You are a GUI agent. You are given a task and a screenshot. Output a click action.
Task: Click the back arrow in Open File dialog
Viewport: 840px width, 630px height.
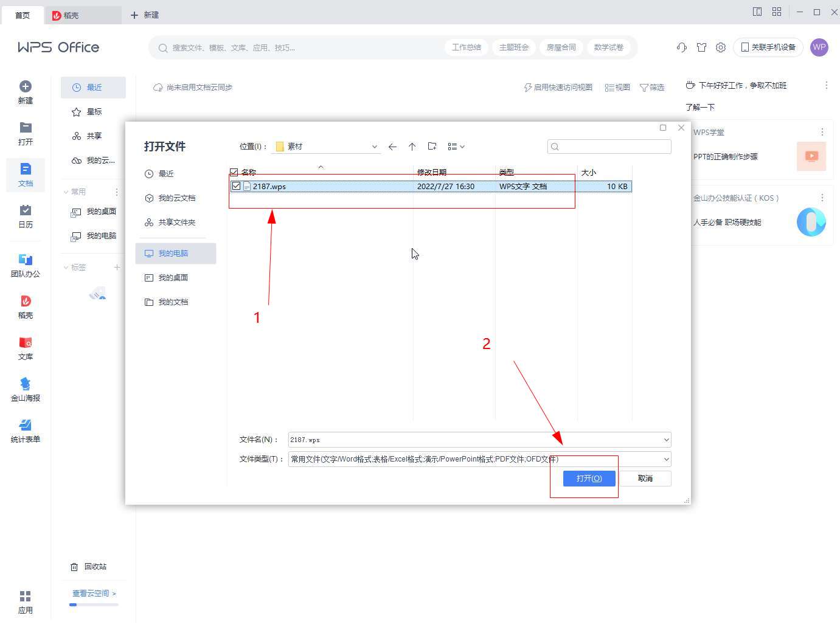(392, 147)
